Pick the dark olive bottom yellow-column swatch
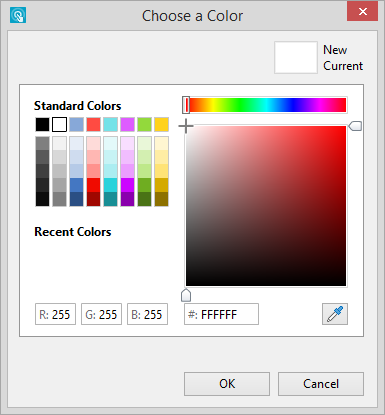 [161, 199]
